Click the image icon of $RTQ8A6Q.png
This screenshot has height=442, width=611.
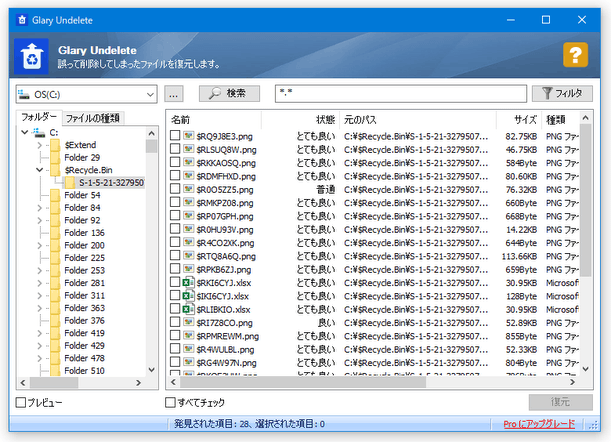pyautogui.click(x=189, y=256)
